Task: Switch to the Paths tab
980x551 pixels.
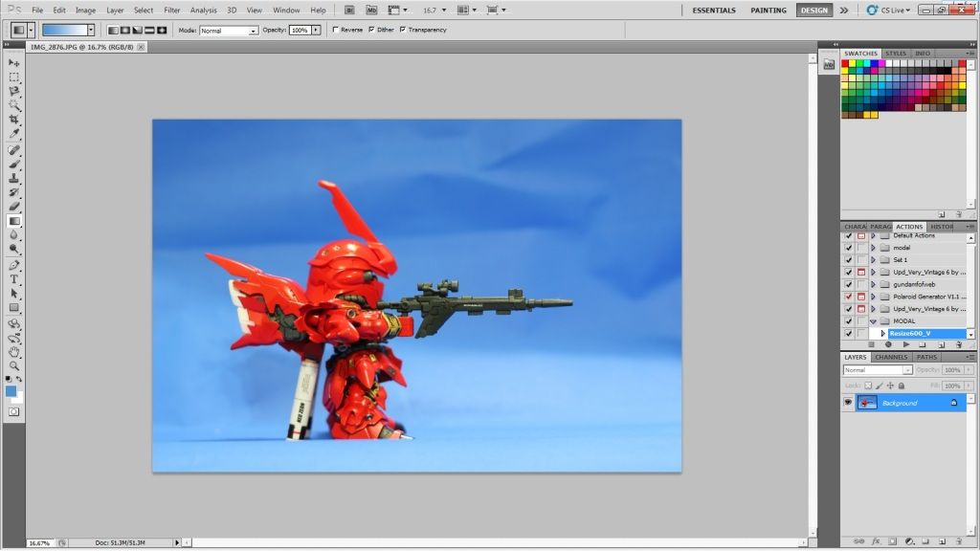Action: [926, 358]
